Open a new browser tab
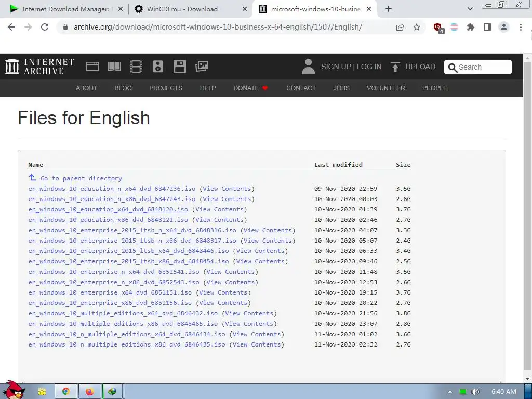This screenshot has width=532, height=399. pyautogui.click(x=389, y=9)
